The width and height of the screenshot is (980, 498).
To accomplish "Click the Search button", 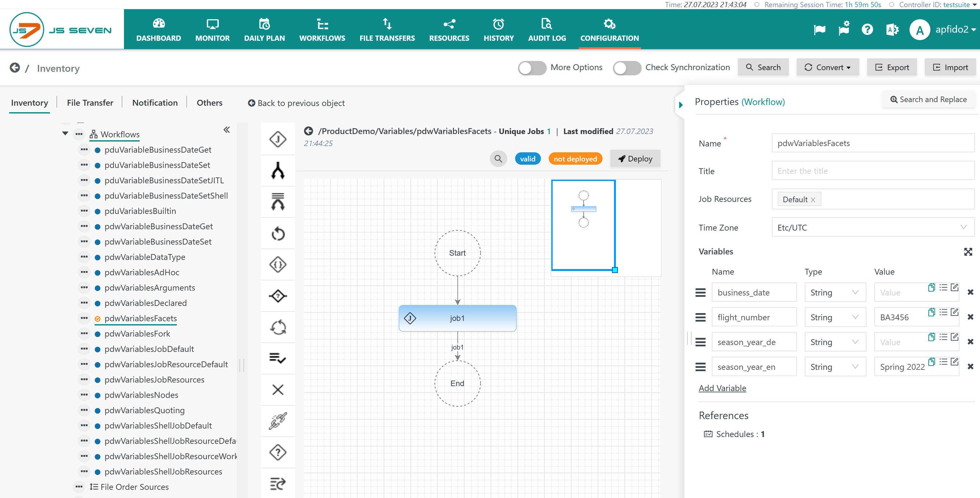I will [763, 67].
